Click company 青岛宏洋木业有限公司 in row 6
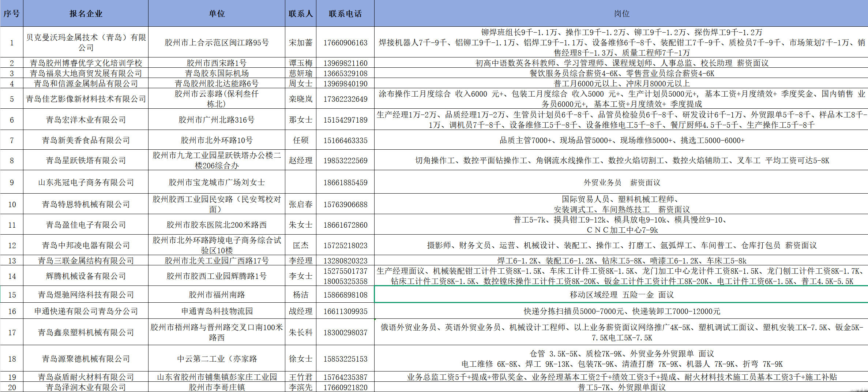The image size is (868, 392). pyautogui.click(x=86, y=119)
